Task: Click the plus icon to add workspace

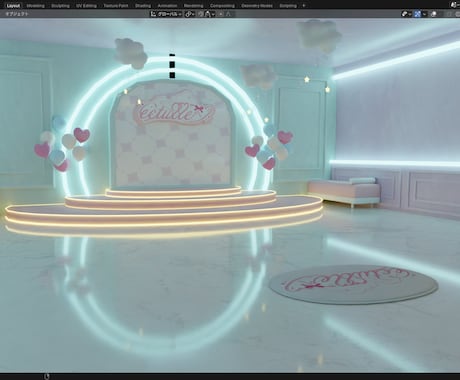Action: 304,5
